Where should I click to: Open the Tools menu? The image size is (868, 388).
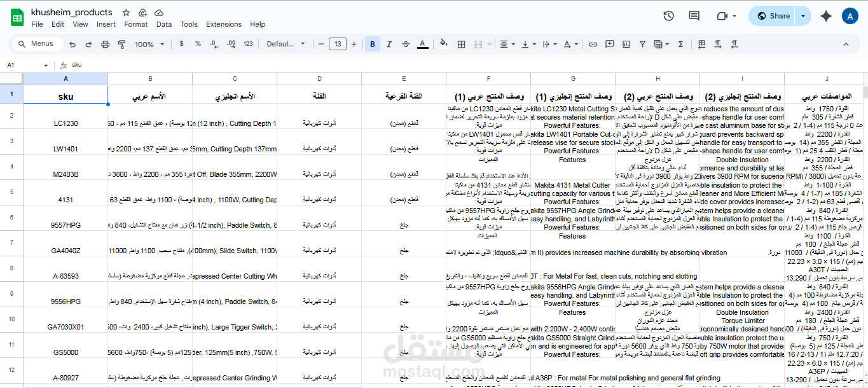(189, 24)
